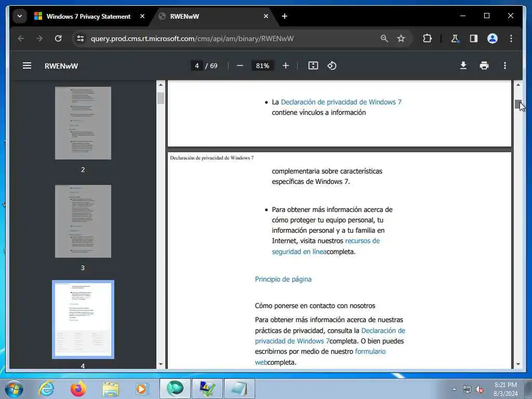Open the checkmark app in taskbar
The image size is (532, 399).
[207, 389]
